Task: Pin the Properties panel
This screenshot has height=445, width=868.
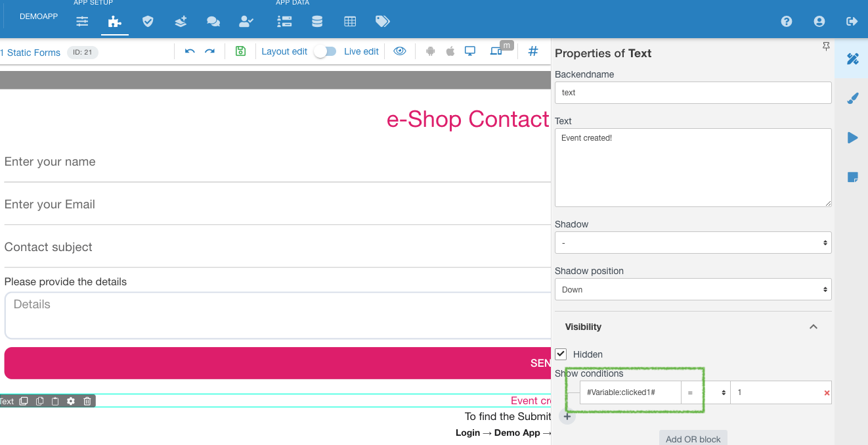Action: [826, 46]
